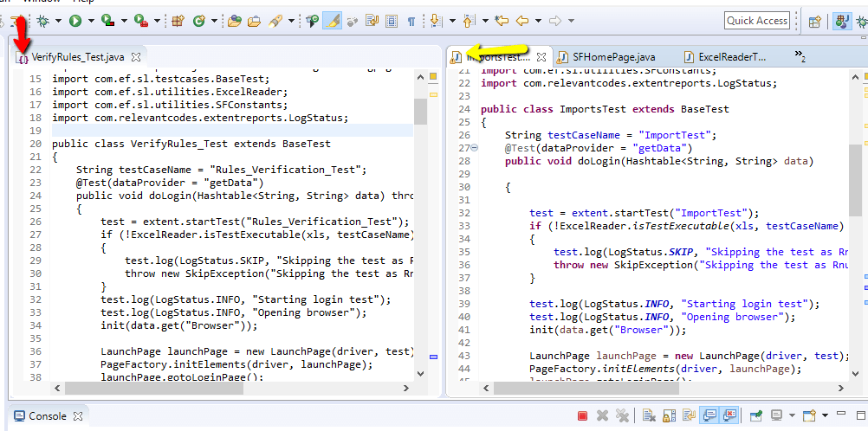Toggle Mark Occurrences highlighter button

332,20
